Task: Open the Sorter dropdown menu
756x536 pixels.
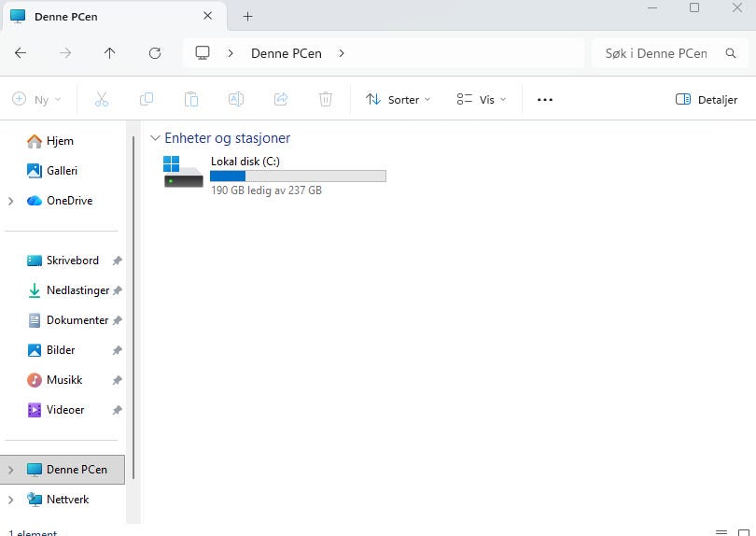Action: click(x=398, y=99)
